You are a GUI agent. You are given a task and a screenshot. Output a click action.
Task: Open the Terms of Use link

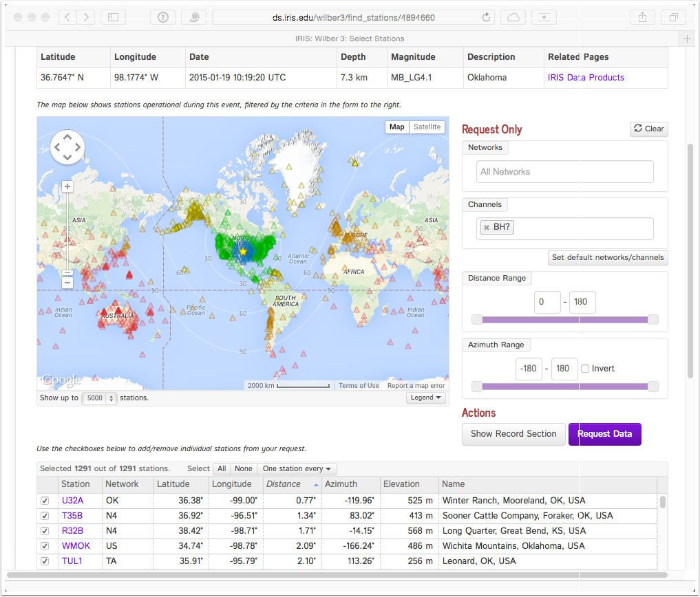pos(359,386)
